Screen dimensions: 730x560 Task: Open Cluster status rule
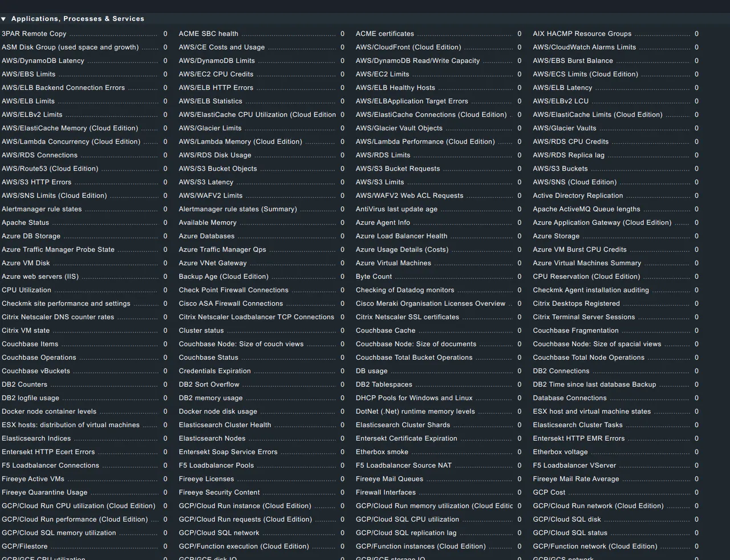coord(201,331)
